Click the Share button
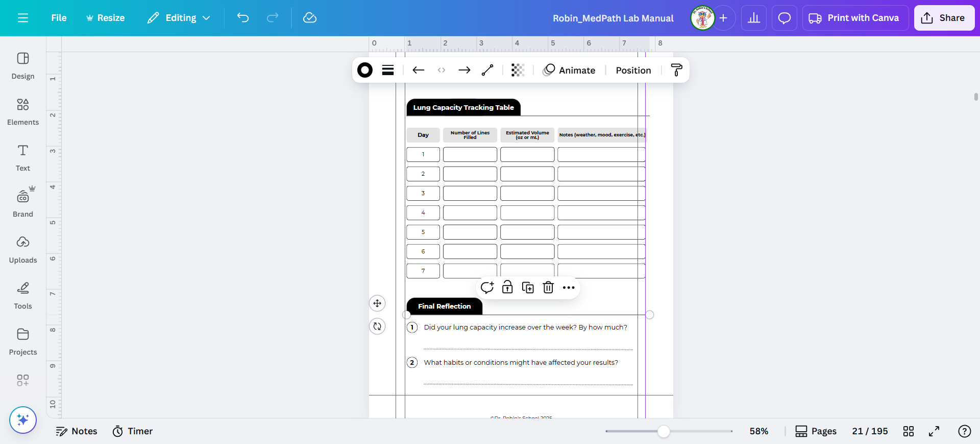The width and height of the screenshot is (980, 444). coord(944,18)
